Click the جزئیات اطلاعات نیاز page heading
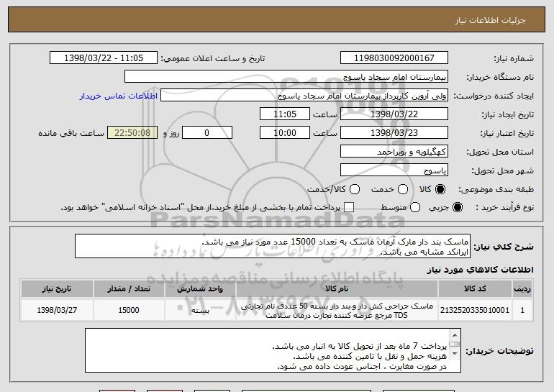This screenshot has height=392, width=554. (x=491, y=20)
